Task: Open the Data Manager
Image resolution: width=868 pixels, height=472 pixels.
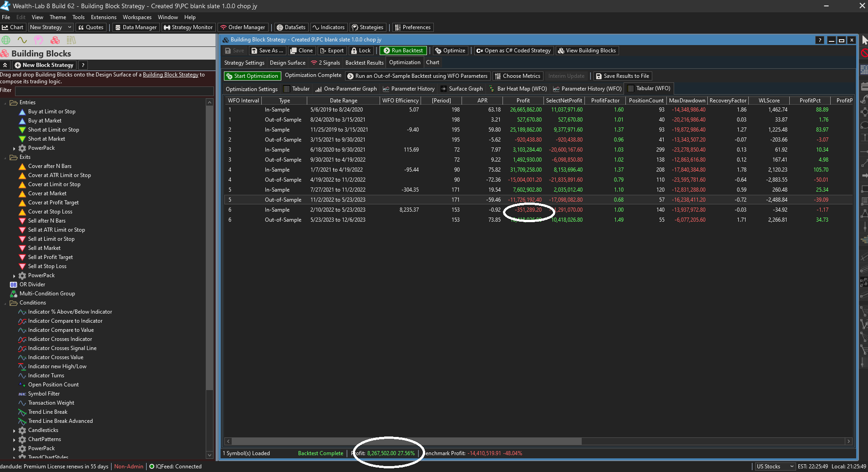Action: [x=135, y=27]
